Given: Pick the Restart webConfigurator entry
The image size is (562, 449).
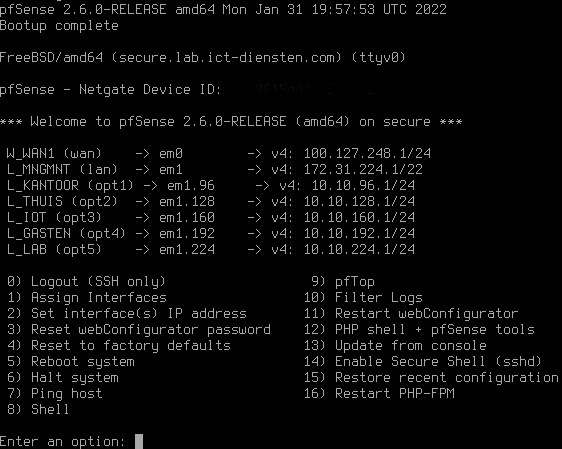Looking at the screenshot, I should pos(411,314).
